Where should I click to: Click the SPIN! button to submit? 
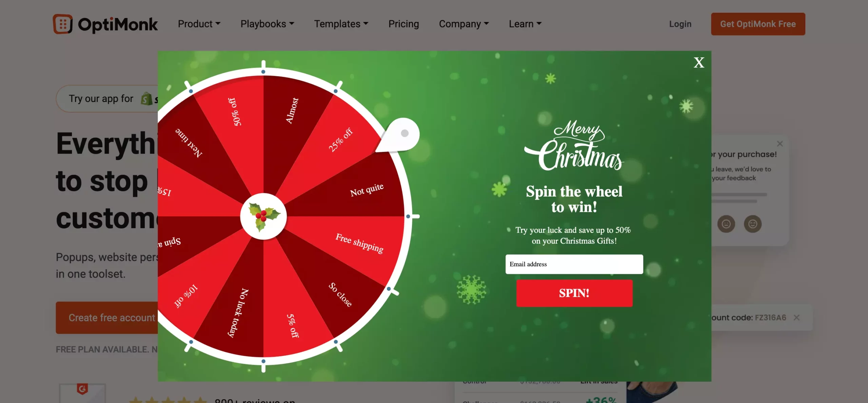point(574,293)
